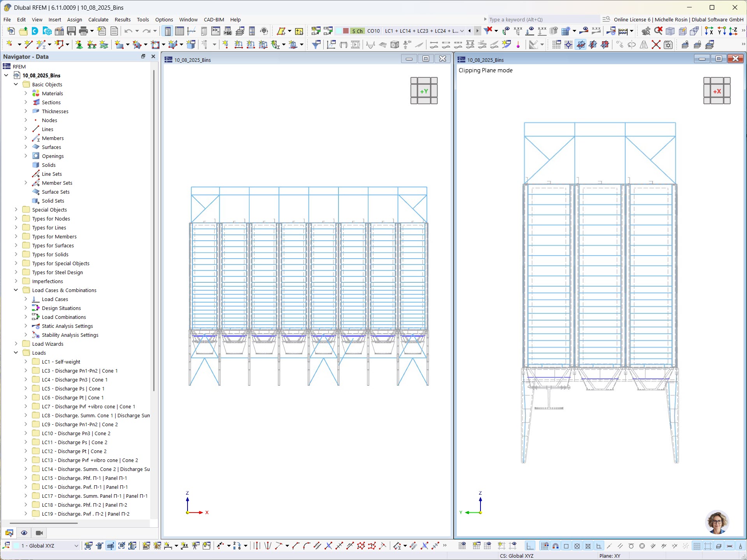Screen dimensions: 747x560
Task: Expand the Load Cases tree item
Action: (x=26, y=299)
